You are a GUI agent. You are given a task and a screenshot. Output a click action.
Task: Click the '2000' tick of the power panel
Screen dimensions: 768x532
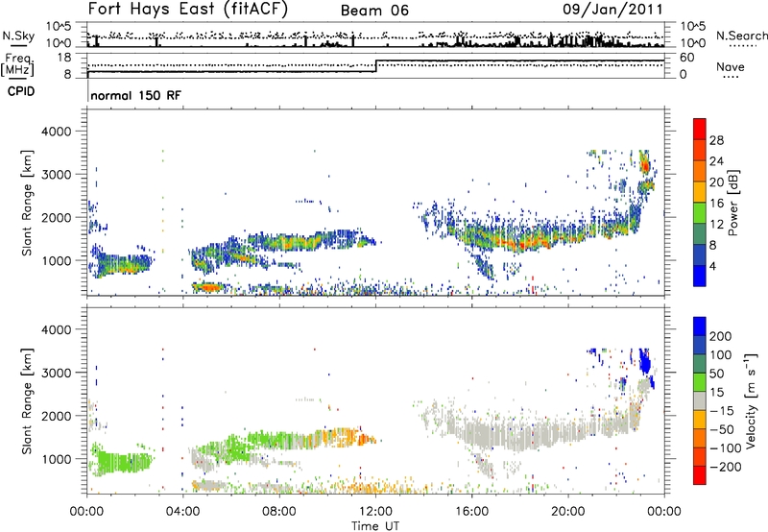tap(56, 217)
